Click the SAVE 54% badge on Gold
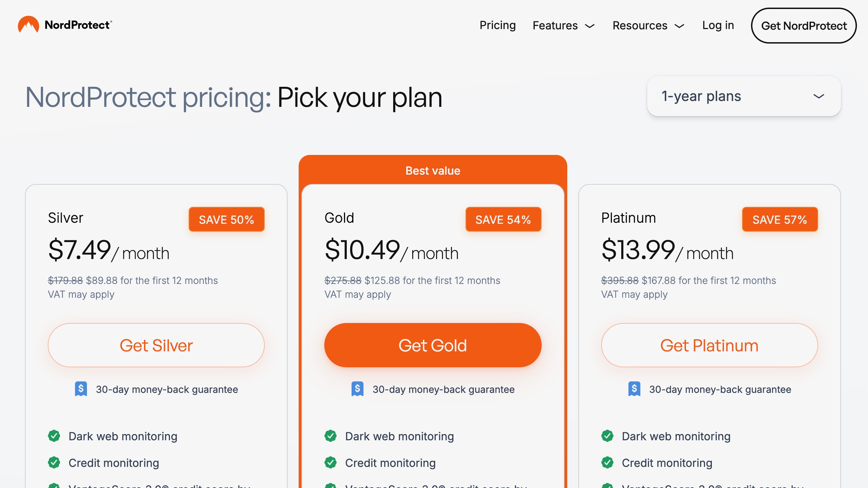 [503, 220]
